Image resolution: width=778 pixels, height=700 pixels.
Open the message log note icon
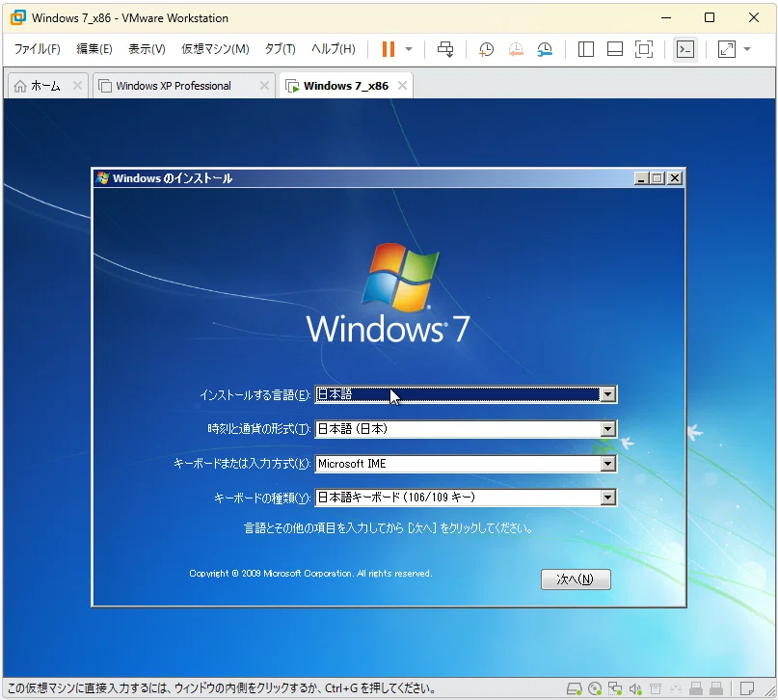747,688
